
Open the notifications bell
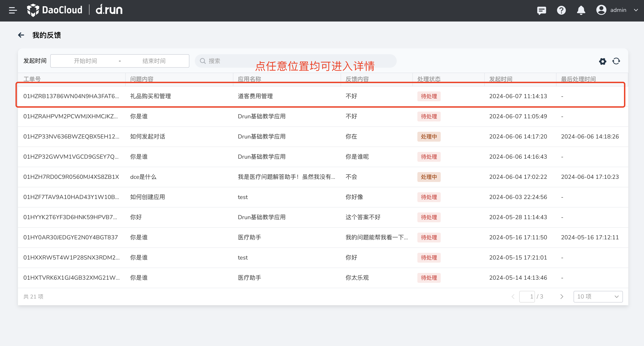tap(581, 10)
